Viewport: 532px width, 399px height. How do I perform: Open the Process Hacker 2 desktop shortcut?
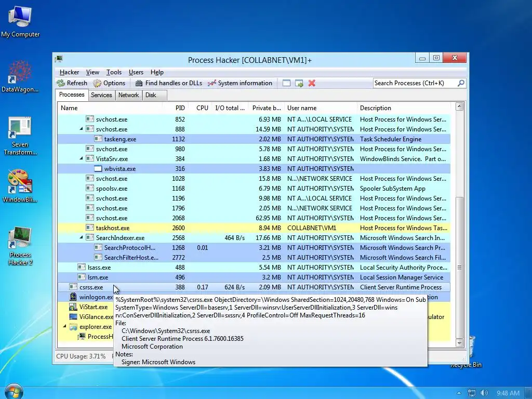[x=20, y=246]
